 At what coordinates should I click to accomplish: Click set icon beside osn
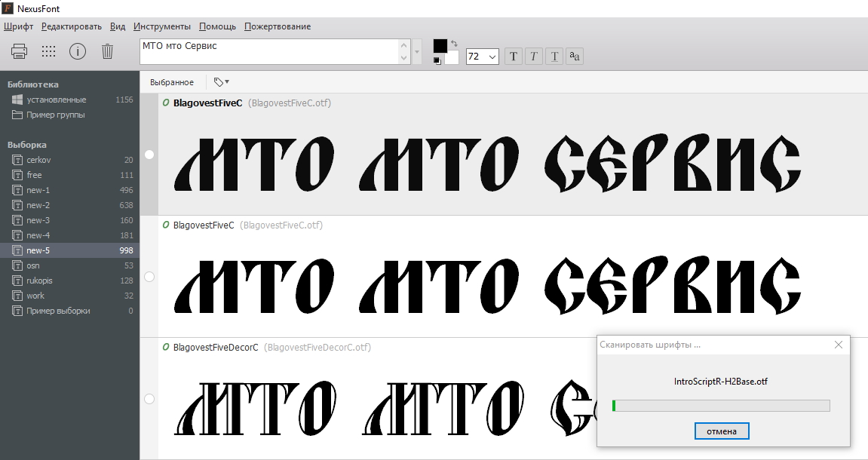[17, 265]
